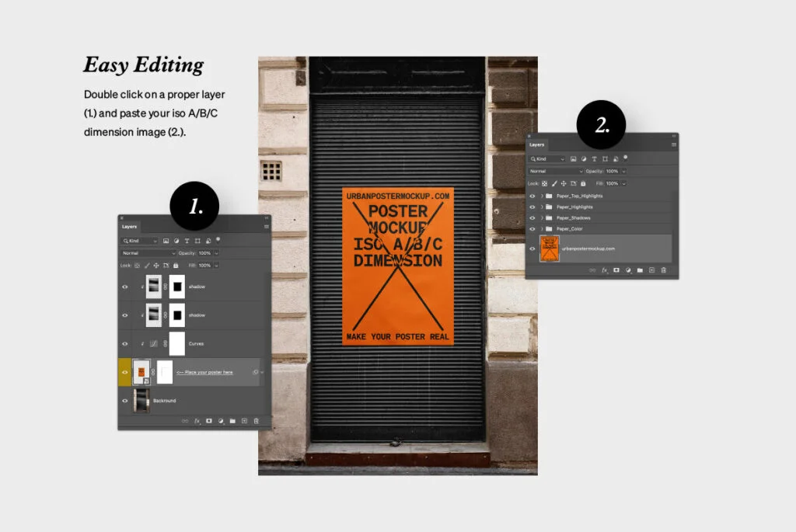
Task: Add a layer mask in panel 2
Action: (616, 270)
